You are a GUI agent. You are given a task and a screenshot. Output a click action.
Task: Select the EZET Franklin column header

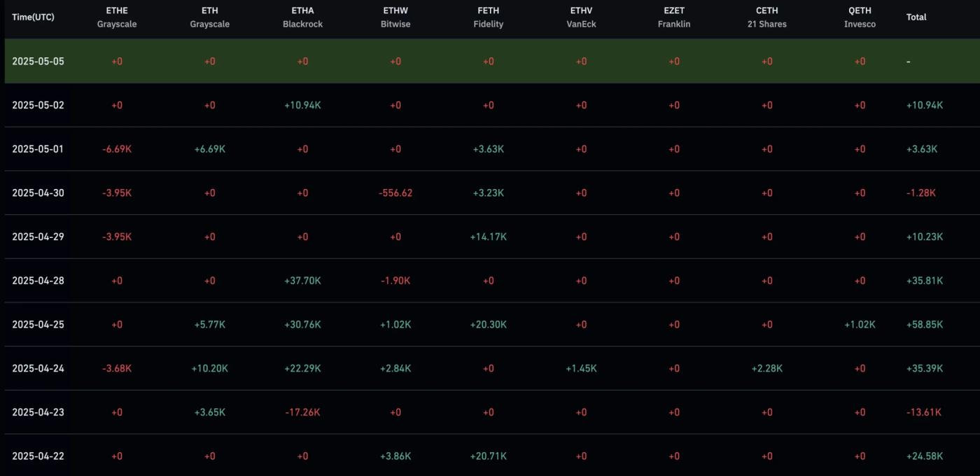pos(673,17)
